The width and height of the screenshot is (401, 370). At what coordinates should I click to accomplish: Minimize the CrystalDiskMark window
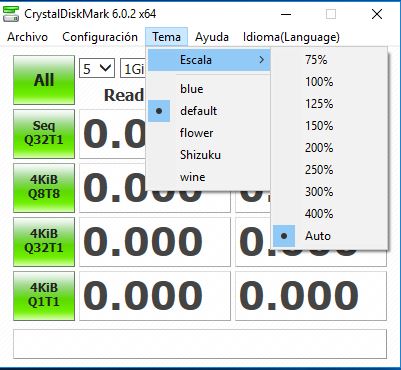pyautogui.click(x=286, y=14)
